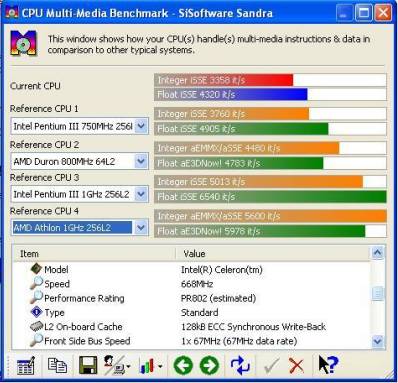This screenshot has width=398, height=383.
Task: Expand Reference CPU 1 dropdown
Action: point(141,126)
